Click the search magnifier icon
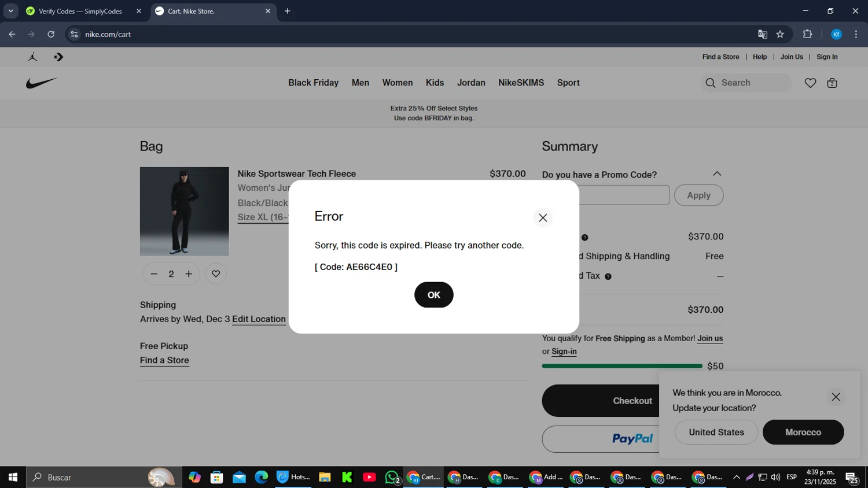 tap(711, 83)
